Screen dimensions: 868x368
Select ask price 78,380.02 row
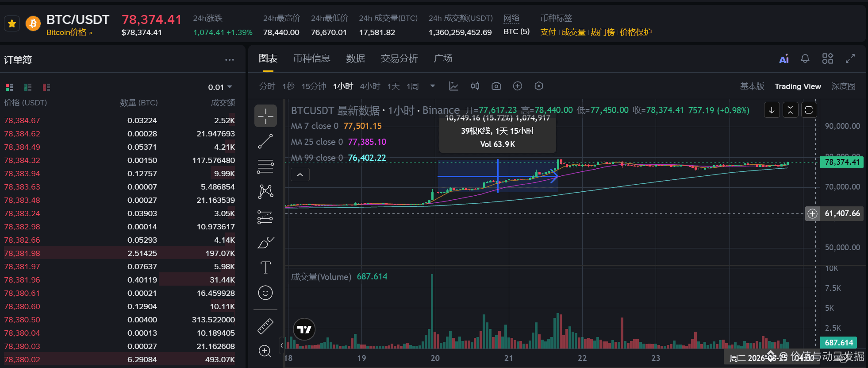point(120,360)
